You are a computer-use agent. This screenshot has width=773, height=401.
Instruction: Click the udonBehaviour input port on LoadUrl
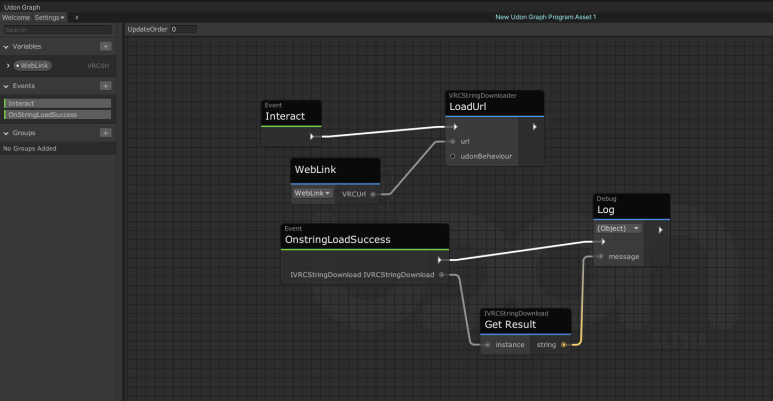point(453,156)
